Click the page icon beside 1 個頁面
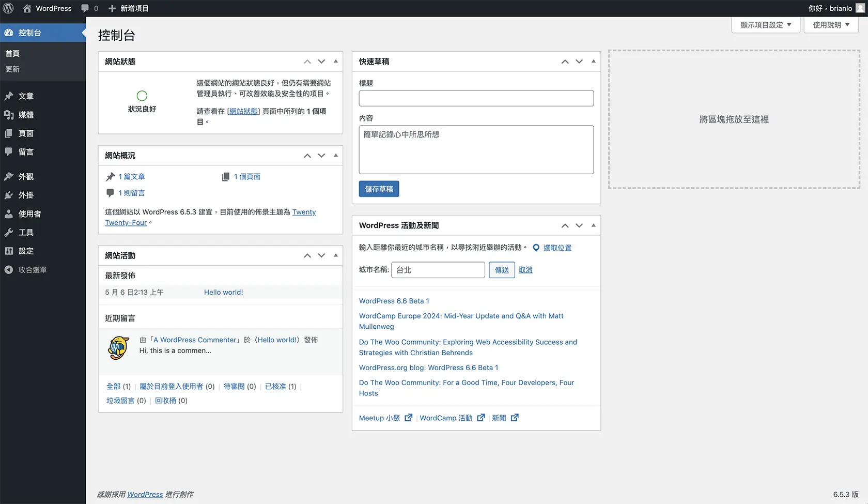 tap(226, 177)
